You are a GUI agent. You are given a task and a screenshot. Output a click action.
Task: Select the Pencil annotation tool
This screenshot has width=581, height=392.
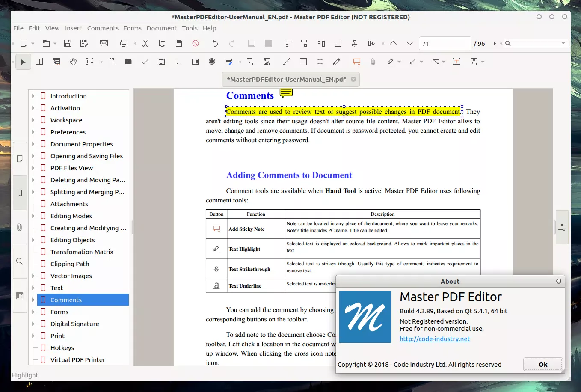click(x=337, y=62)
